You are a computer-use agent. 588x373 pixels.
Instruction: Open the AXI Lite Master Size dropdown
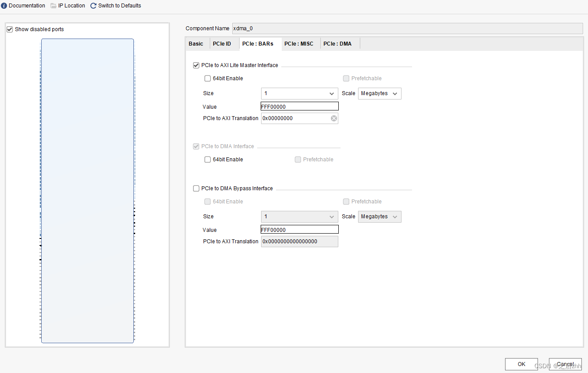(300, 93)
